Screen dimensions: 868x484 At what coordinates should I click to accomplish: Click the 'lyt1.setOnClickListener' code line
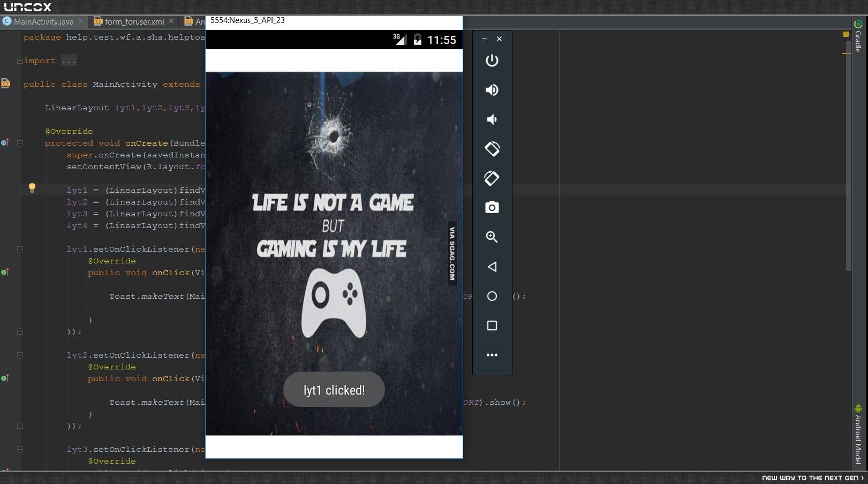136,249
